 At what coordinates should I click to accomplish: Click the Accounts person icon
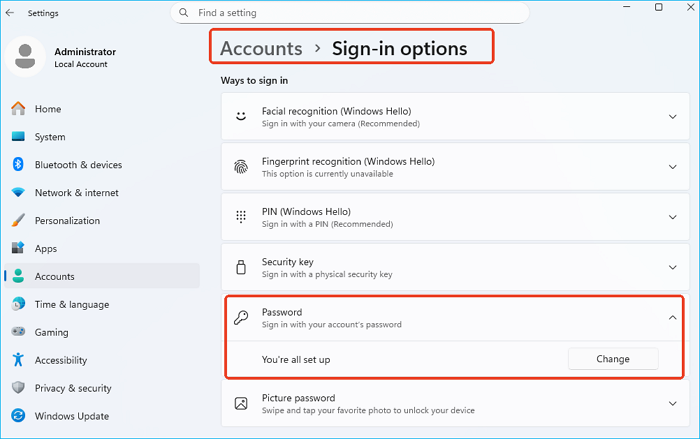pyautogui.click(x=18, y=276)
